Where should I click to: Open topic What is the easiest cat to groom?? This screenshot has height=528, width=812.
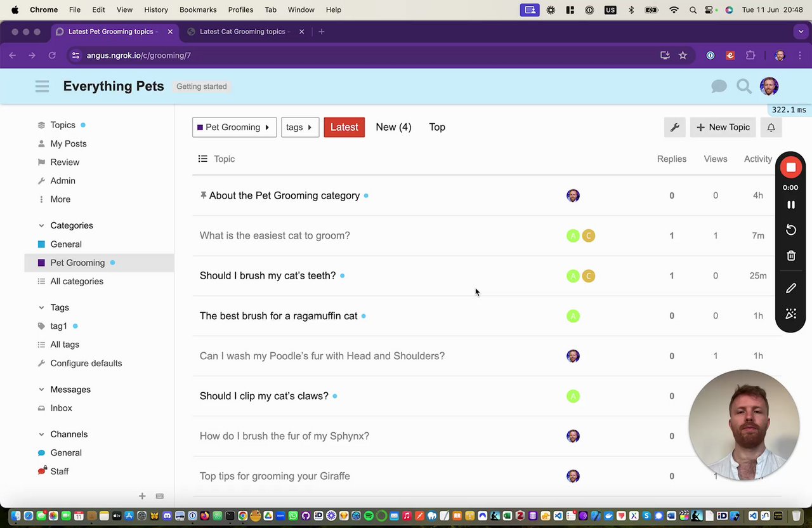(275, 235)
